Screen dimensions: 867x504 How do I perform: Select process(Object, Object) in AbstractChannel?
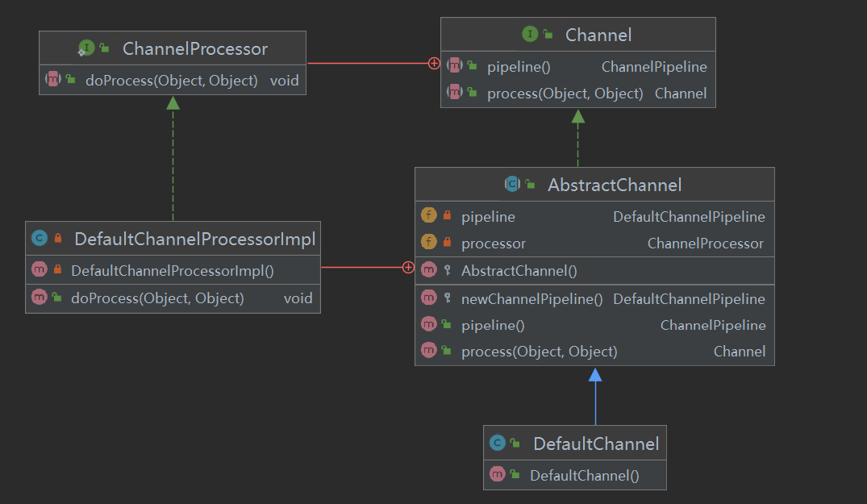coord(539,352)
